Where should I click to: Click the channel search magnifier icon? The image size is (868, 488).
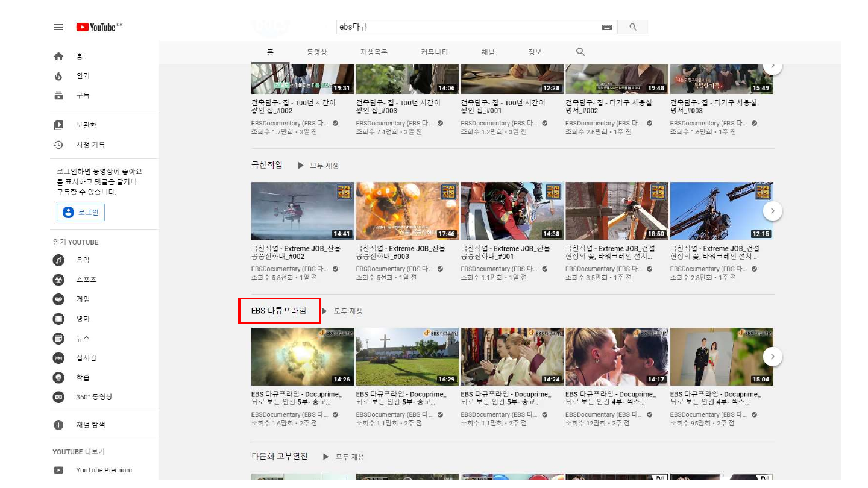580,52
